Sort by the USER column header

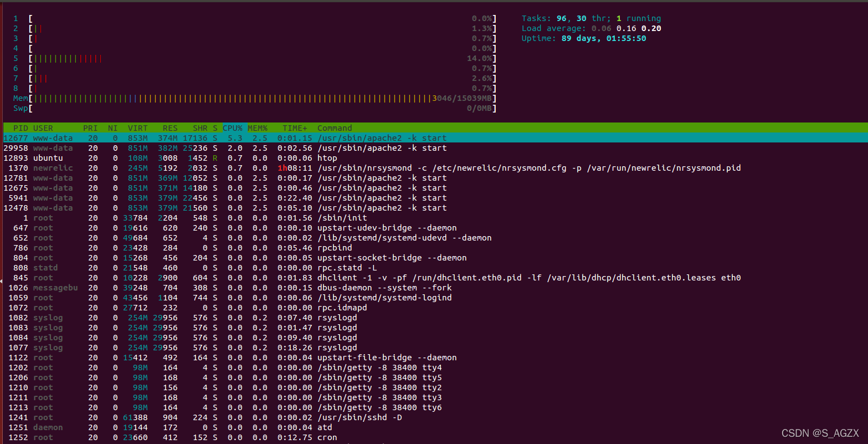click(x=43, y=128)
